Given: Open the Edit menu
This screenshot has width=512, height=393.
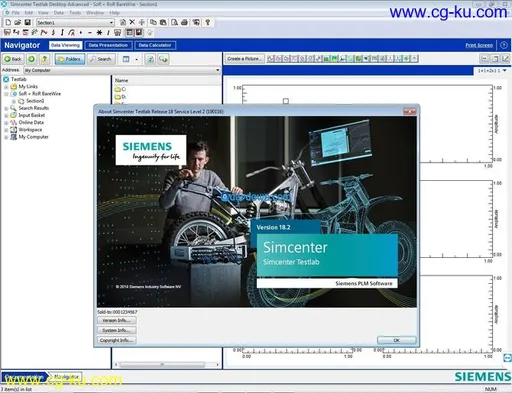Looking at the screenshot, I should coord(29,13).
